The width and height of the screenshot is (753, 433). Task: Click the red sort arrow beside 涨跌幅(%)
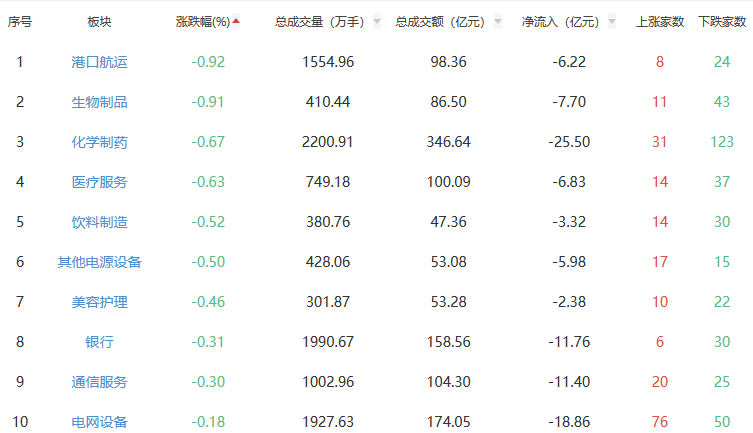point(236,21)
